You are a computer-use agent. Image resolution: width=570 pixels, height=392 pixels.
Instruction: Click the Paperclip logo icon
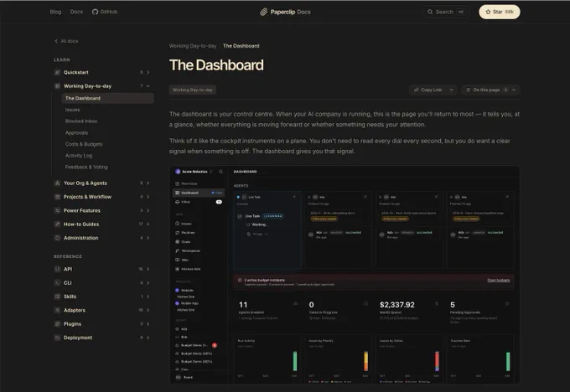tap(263, 12)
